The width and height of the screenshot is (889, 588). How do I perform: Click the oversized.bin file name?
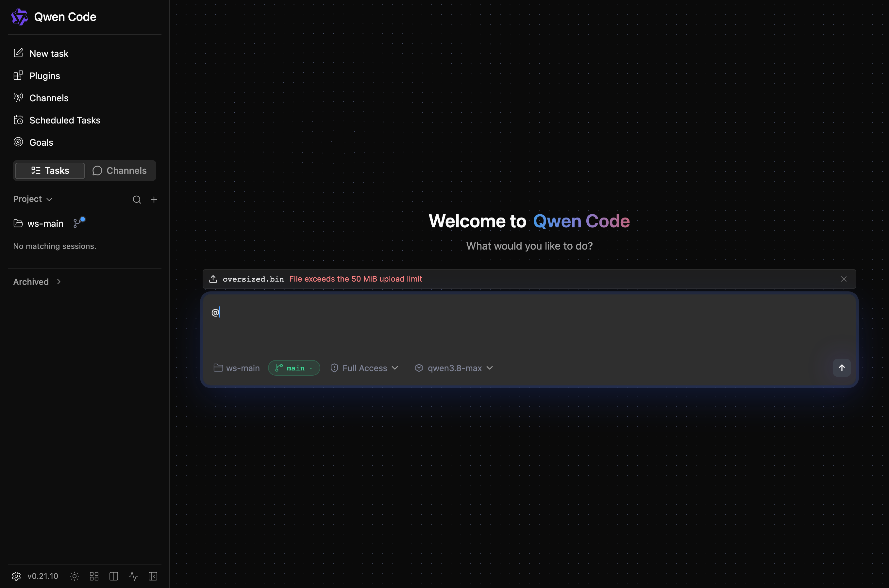click(253, 279)
